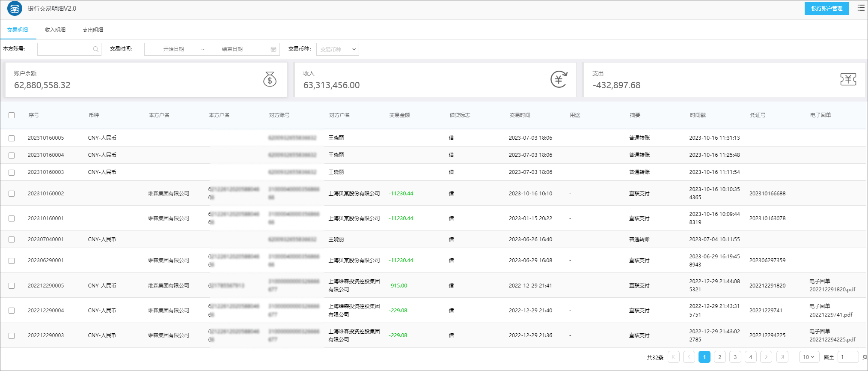Image resolution: width=868 pixels, height=371 pixels.
Task: Check row 202310160002 checkbox
Action: click(12, 194)
